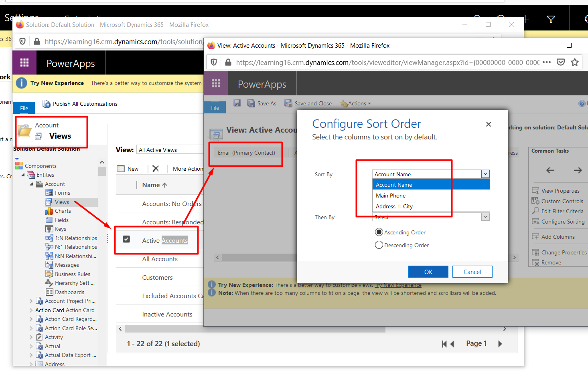Open Change Properties in Common Tasks
Image resolution: width=588 pixels, height=371 pixels.
[x=559, y=252]
